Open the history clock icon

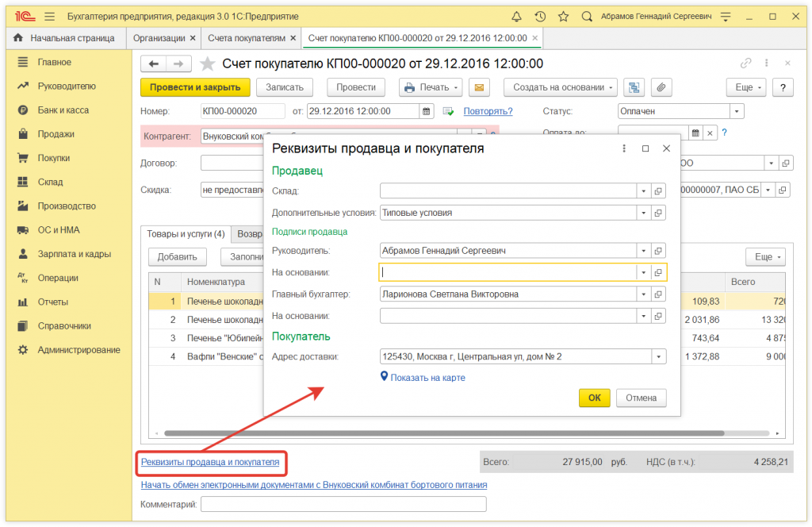click(540, 16)
